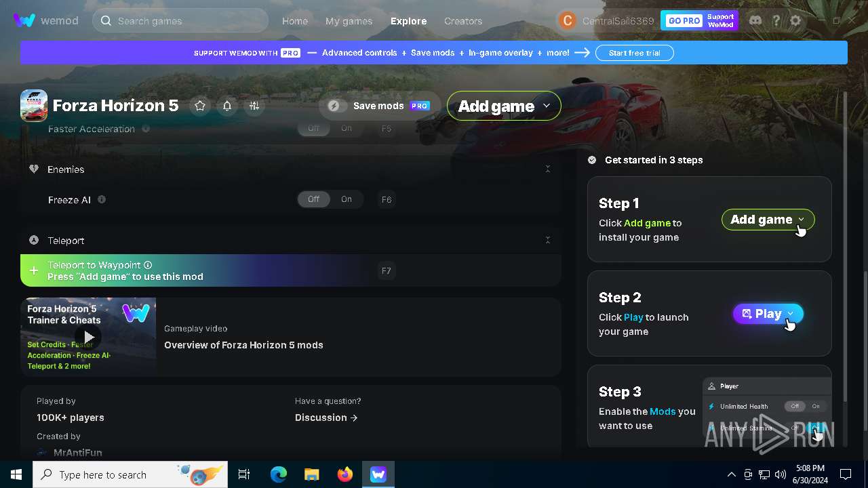The image size is (868, 488).
Task: Click the MrAntiFun creator avatar
Action: click(43, 452)
